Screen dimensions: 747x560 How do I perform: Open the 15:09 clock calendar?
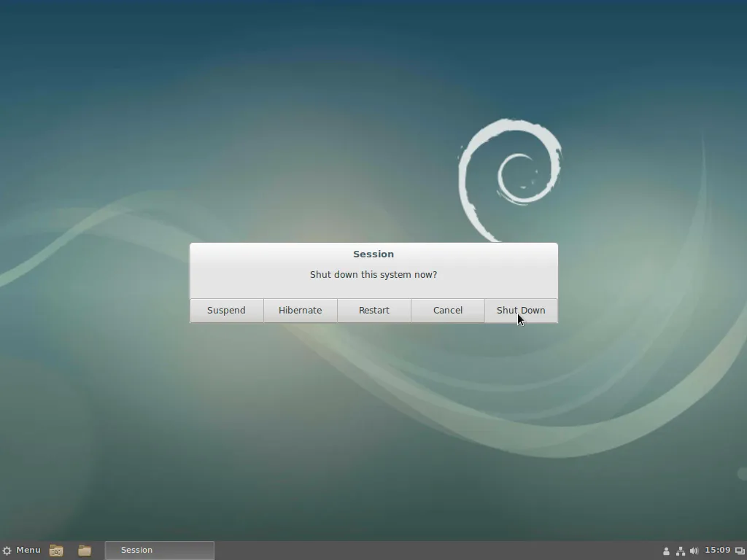click(x=718, y=550)
